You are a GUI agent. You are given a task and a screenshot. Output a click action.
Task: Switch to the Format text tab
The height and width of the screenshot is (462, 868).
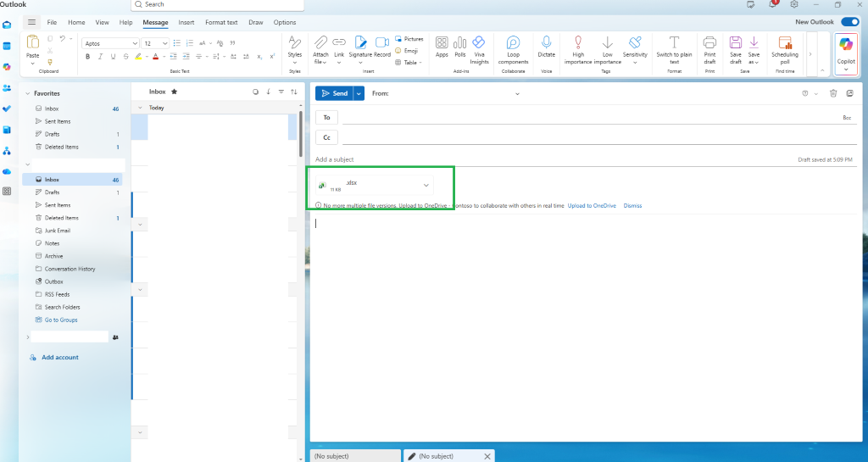(x=221, y=22)
